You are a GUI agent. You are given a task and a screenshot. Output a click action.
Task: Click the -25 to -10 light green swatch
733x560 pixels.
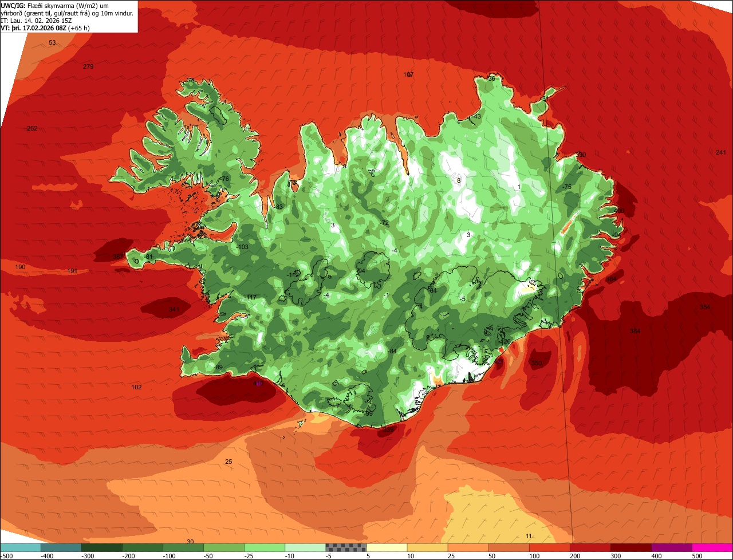pyautogui.click(x=265, y=547)
